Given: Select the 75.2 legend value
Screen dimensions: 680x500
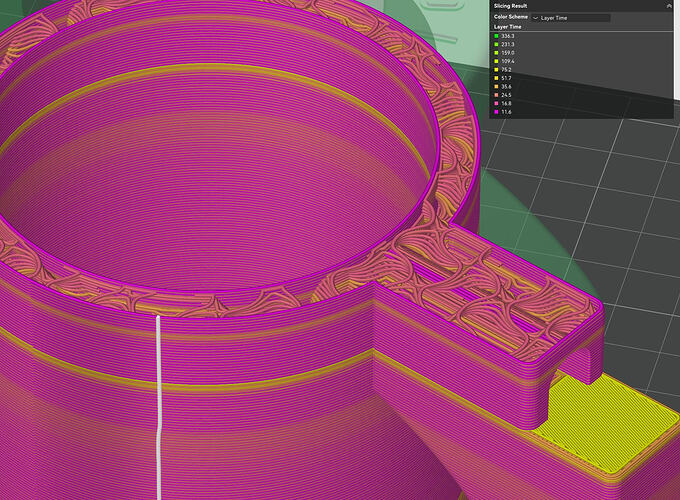Looking at the screenshot, I should tap(507, 70).
